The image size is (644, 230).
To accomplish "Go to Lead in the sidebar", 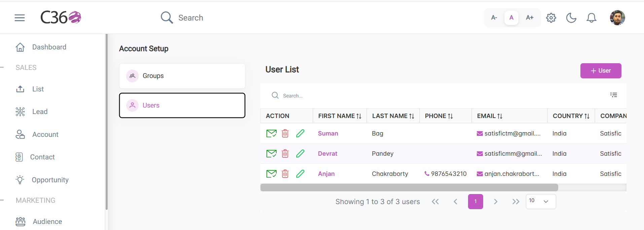I will click(x=40, y=112).
